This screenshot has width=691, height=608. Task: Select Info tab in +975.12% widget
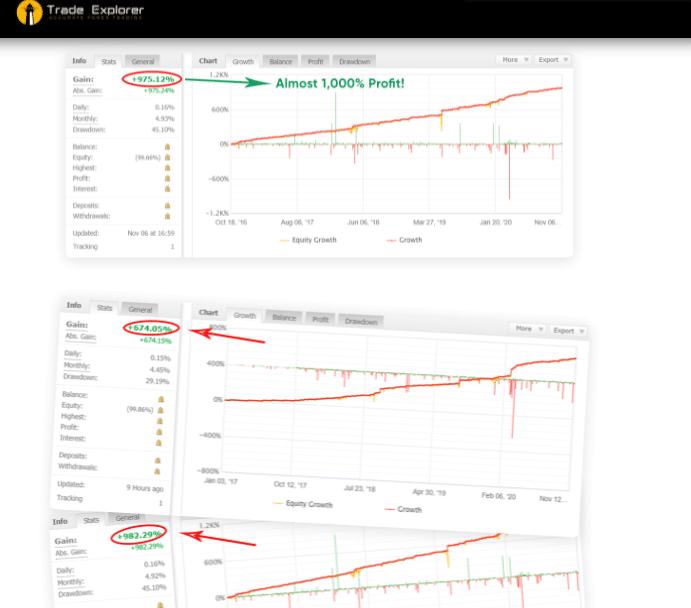point(79,61)
